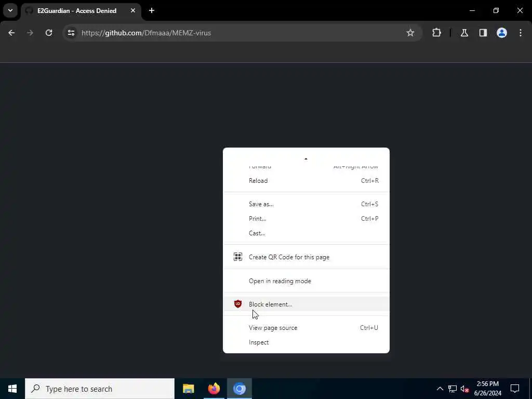Choose View page source

click(x=306, y=328)
